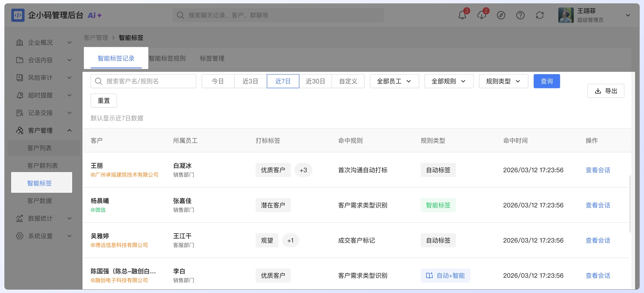Image resolution: width=644 pixels, height=293 pixels.
Task: Select the 今日 date filter
Action: click(218, 81)
